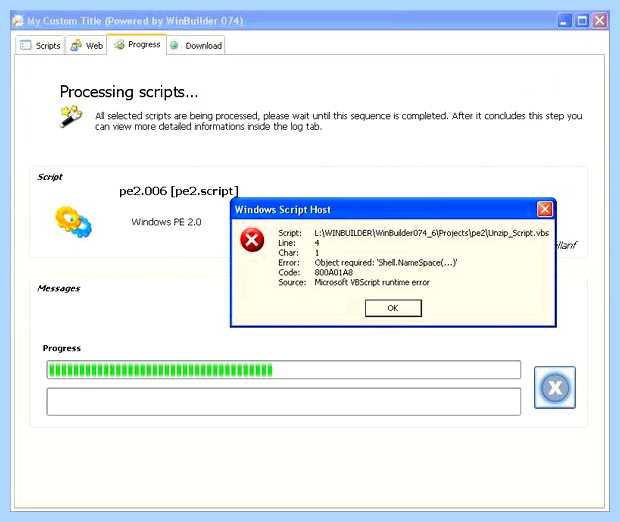
Task: Close the Windows Script Host dialog
Action: click(544, 209)
